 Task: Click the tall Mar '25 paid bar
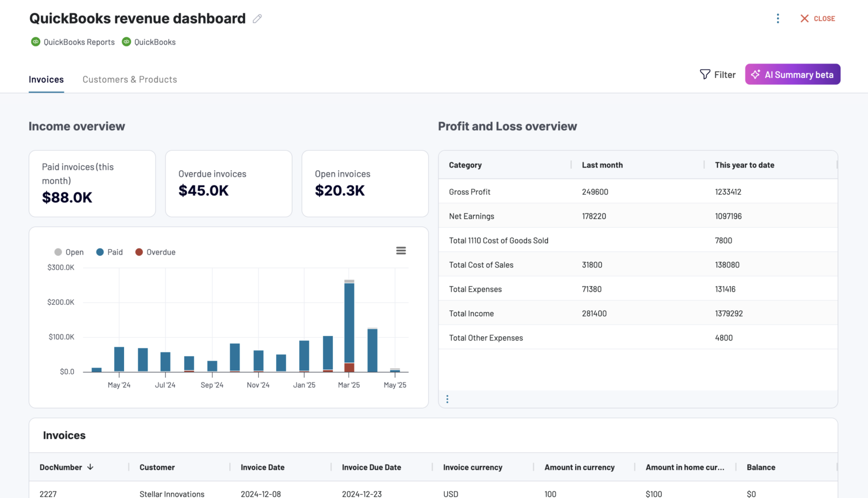point(349,323)
